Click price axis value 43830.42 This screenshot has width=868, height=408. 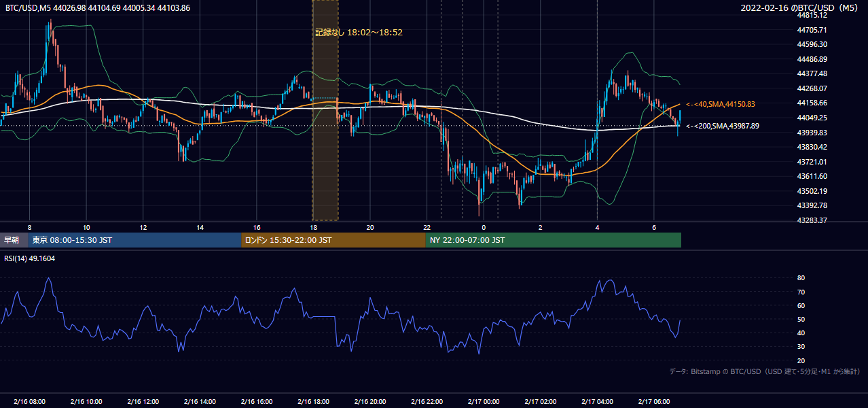point(812,147)
